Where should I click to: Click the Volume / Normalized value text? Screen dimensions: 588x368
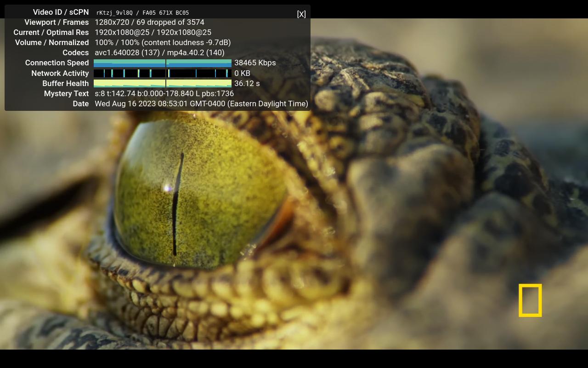pyautogui.click(x=163, y=42)
